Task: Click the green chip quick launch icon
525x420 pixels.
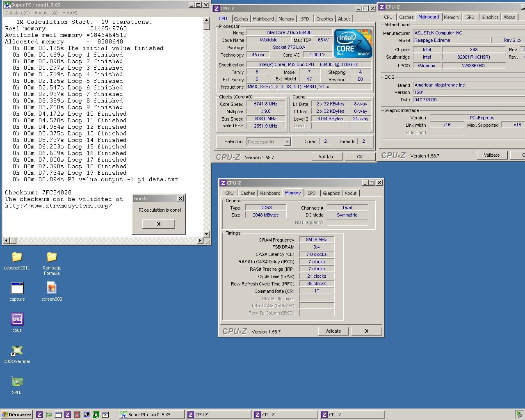Action: point(96,415)
